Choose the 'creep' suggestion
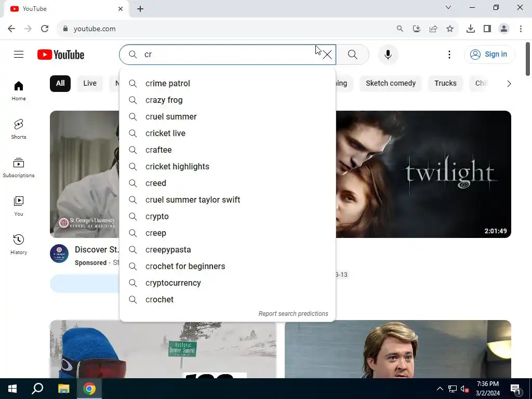This screenshot has width=532, height=399. point(228,233)
